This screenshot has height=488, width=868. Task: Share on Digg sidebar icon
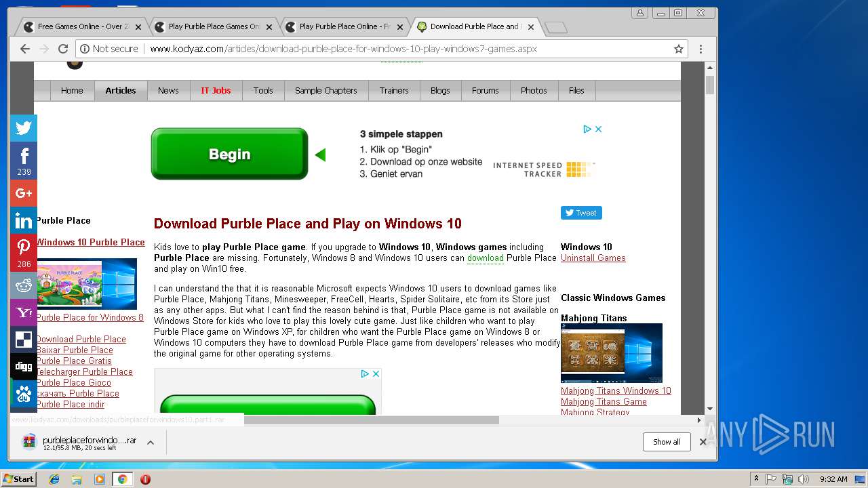click(x=24, y=367)
